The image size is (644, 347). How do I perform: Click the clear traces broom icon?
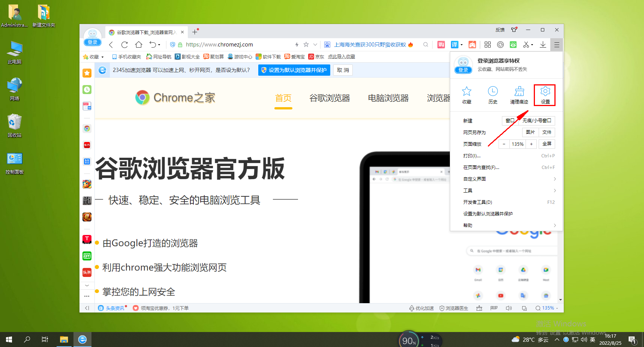(x=519, y=95)
